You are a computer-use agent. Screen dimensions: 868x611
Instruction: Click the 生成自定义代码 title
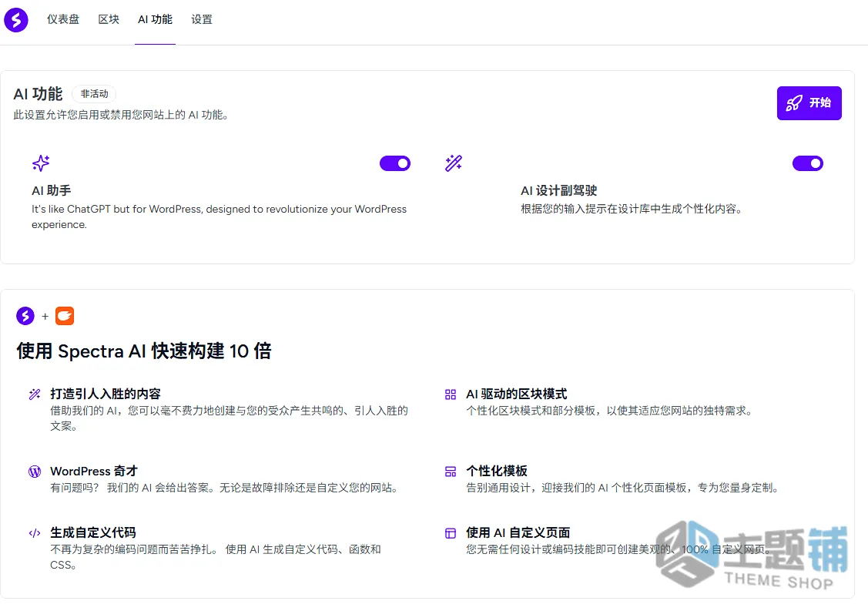click(93, 532)
